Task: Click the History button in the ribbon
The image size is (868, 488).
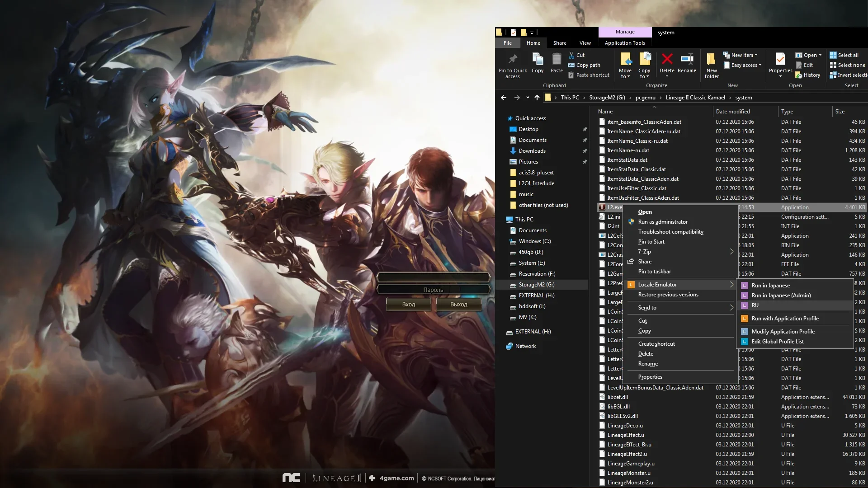Action: tap(808, 75)
